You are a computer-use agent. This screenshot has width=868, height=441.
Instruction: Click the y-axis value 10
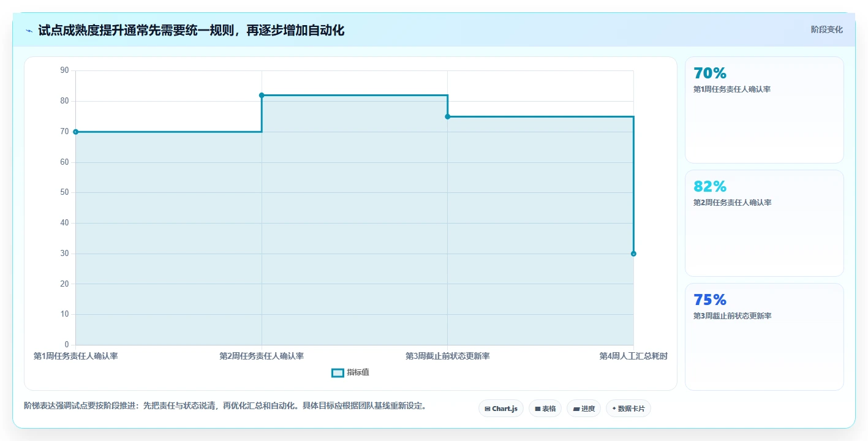pos(64,314)
